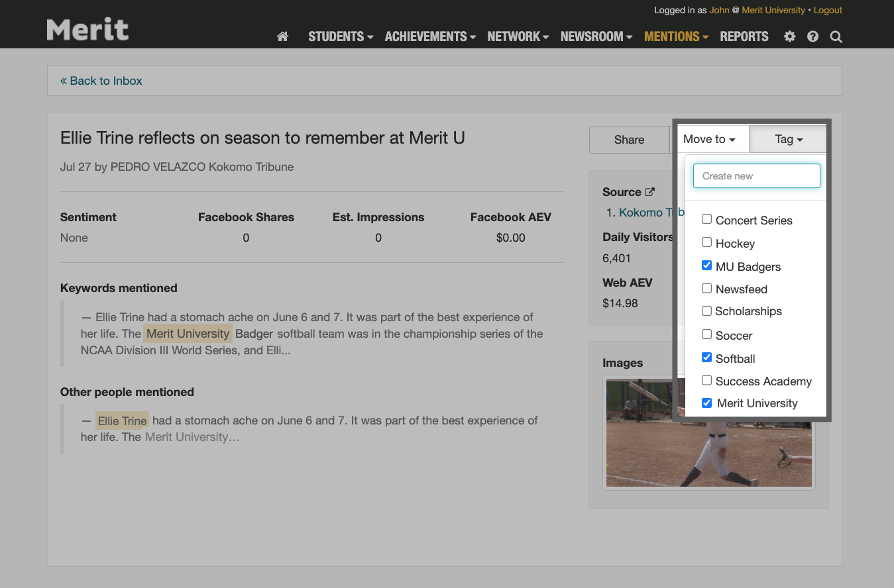The width and height of the screenshot is (894, 588).
Task: Click the Create new tag input field
Action: [x=756, y=176]
